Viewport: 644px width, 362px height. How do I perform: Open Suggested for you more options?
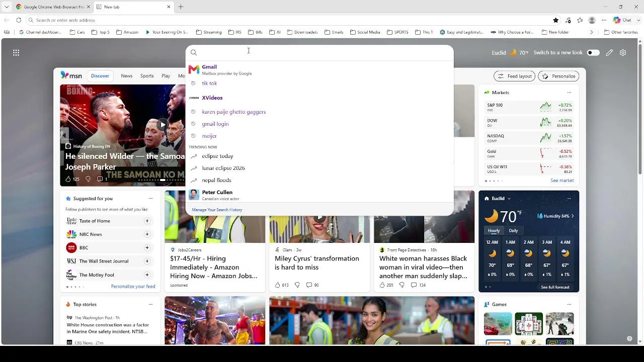(150, 199)
